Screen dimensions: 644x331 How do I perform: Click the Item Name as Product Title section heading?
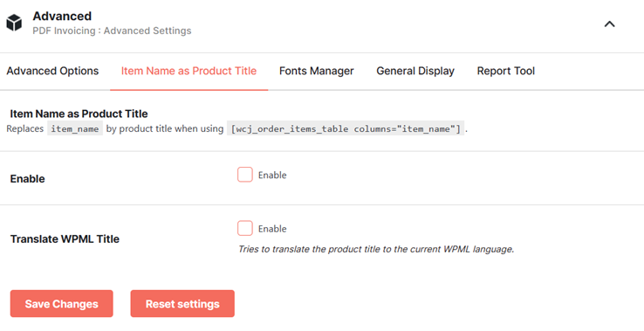[79, 114]
